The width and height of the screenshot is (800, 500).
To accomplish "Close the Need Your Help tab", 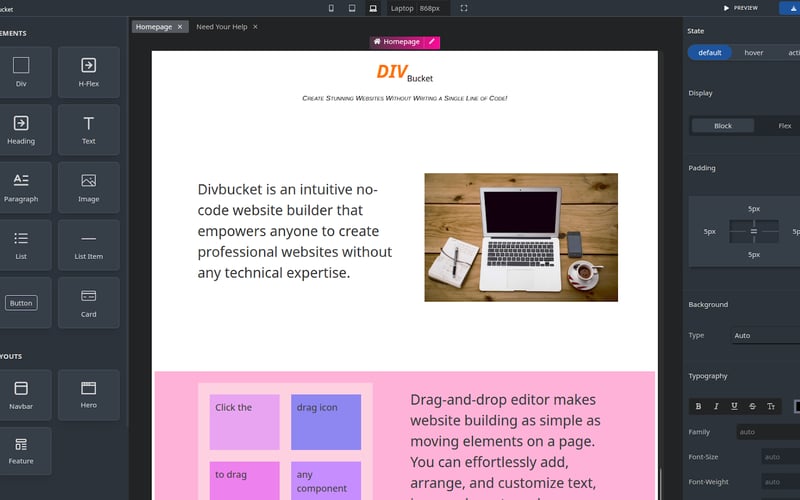I will point(255,27).
